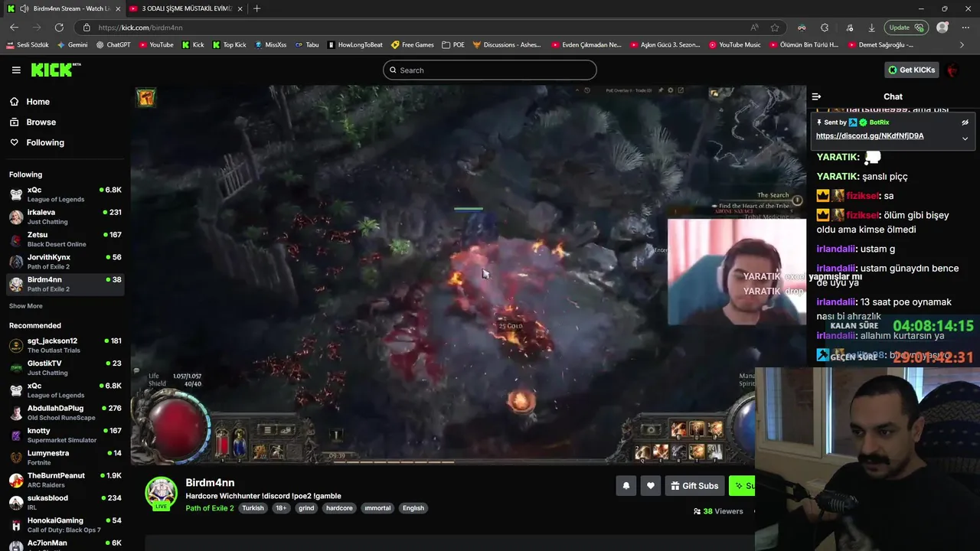Viewport: 980px width, 551px height.
Task: Open the POE bookmarks folder
Action: pos(453,45)
